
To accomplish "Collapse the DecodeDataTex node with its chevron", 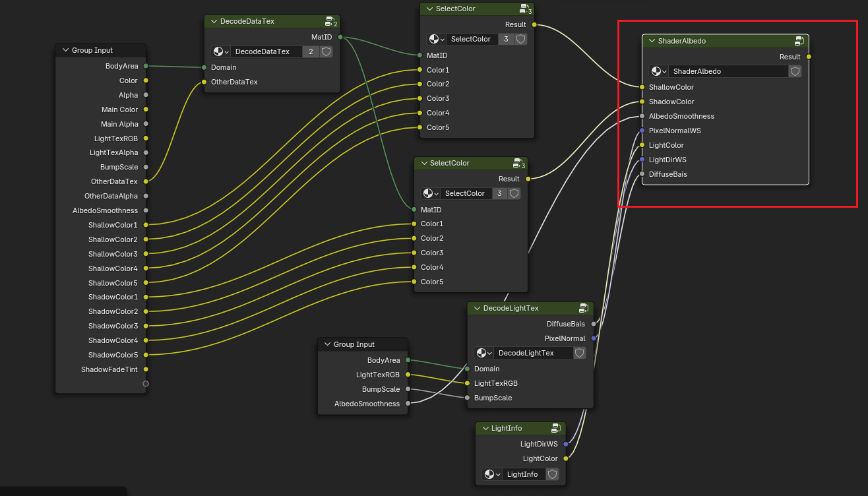I will pyautogui.click(x=214, y=21).
